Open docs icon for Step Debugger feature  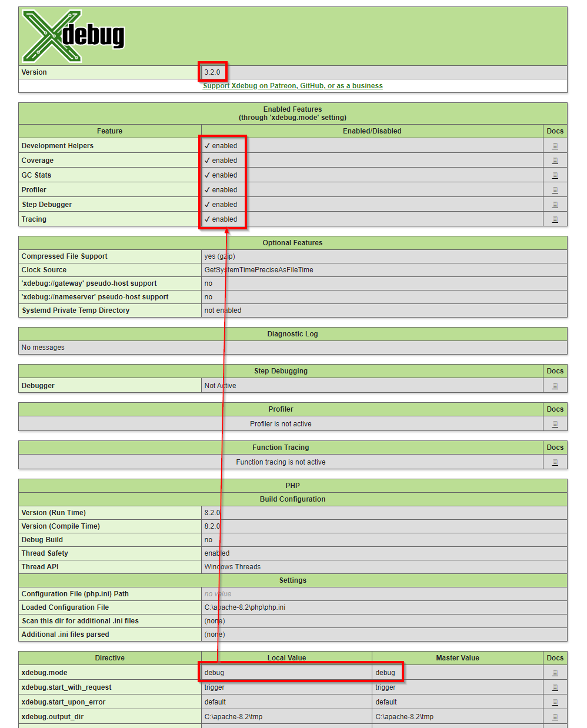555,205
